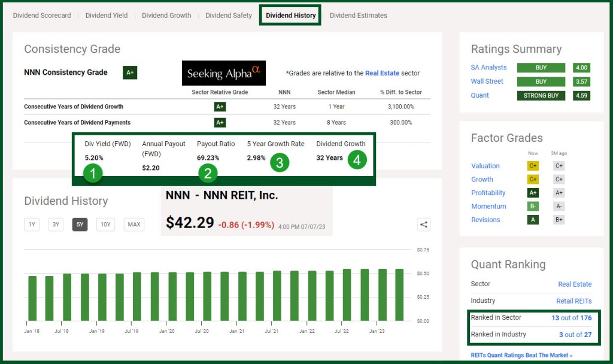Click the green circle numbered 2
This screenshot has width=613, height=364.
tap(207, 174)
